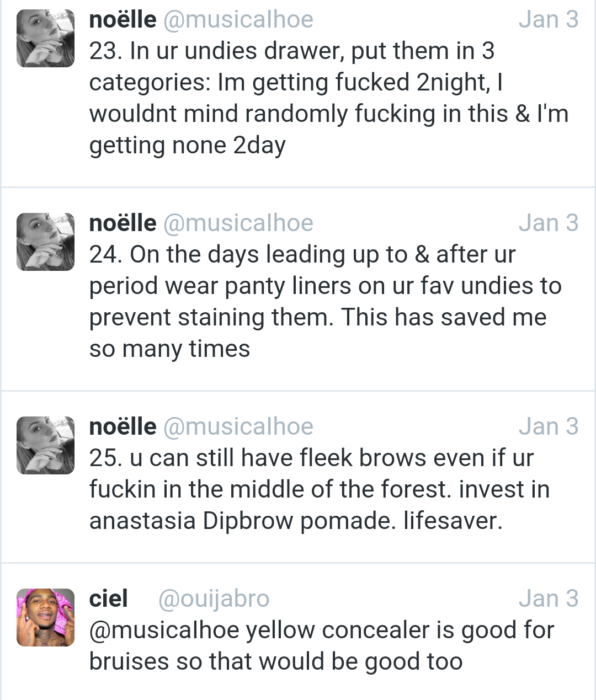Open the @ouijabro handle
The image size is (596, 700).
(214, 599)
